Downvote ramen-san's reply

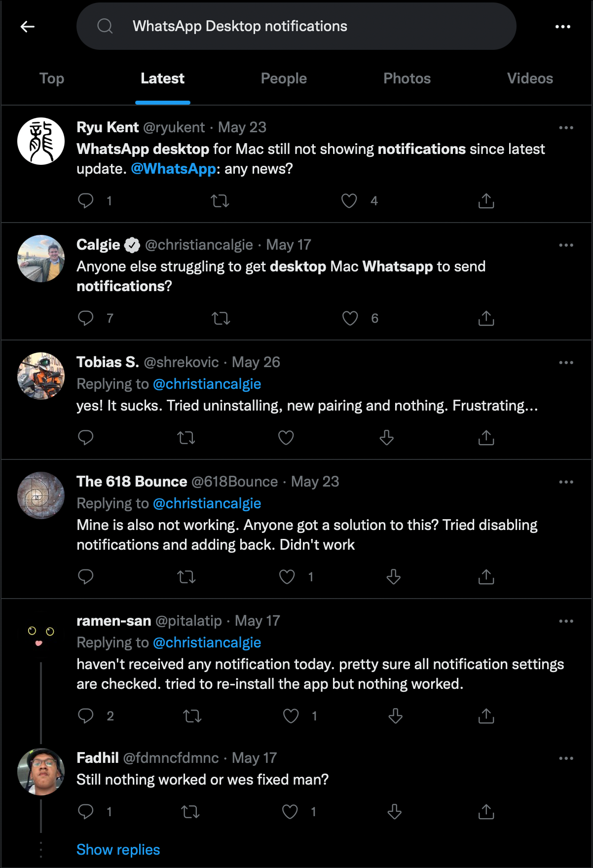pyautogui.click(x=395, y=716)
